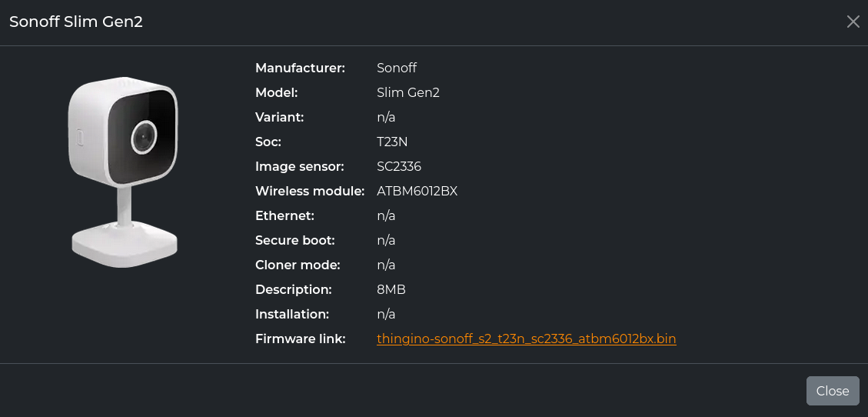Image resolution: width=868 pixels, height=417 pixels.
Task: Select the n/a value beside Ethernet
Action: pos(387,216)
